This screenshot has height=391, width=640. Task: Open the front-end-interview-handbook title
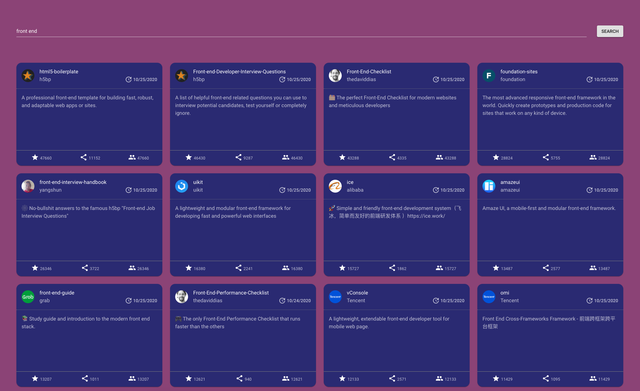pyautogui.click(x=73, y=182)
